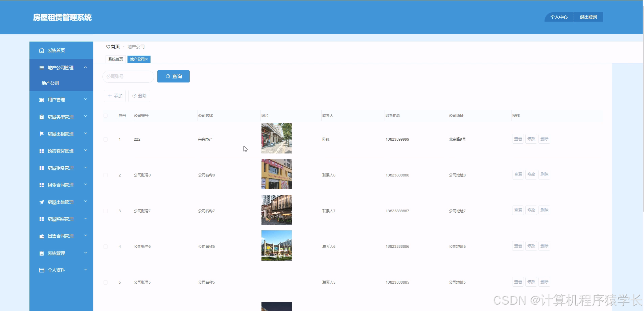The width and height of the screenshot is (644, 311).
Task: Toggle the select-all checkbox in table header
Action: [x=106, y=116]
